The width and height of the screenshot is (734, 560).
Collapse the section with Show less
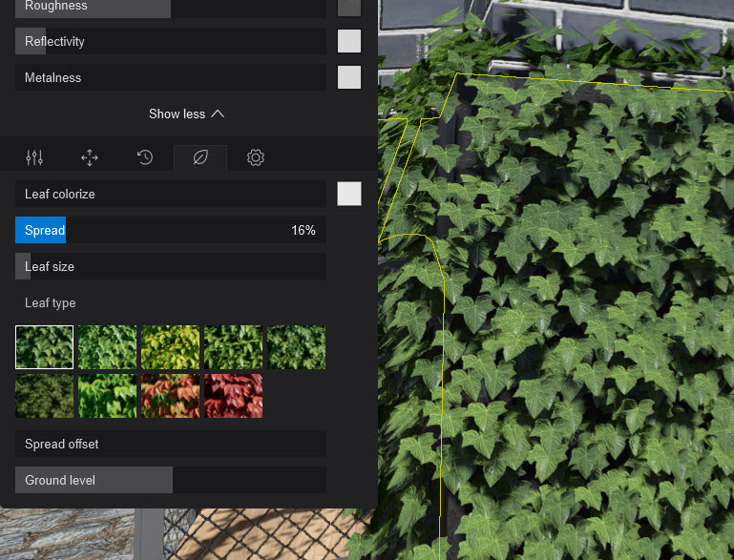(187, 114)
